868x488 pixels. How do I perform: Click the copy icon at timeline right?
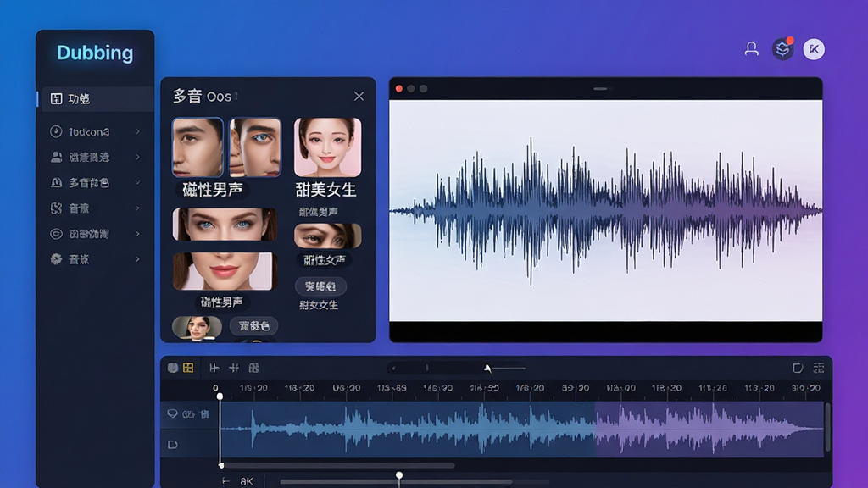pyautogui.click(x=798, y=368)
